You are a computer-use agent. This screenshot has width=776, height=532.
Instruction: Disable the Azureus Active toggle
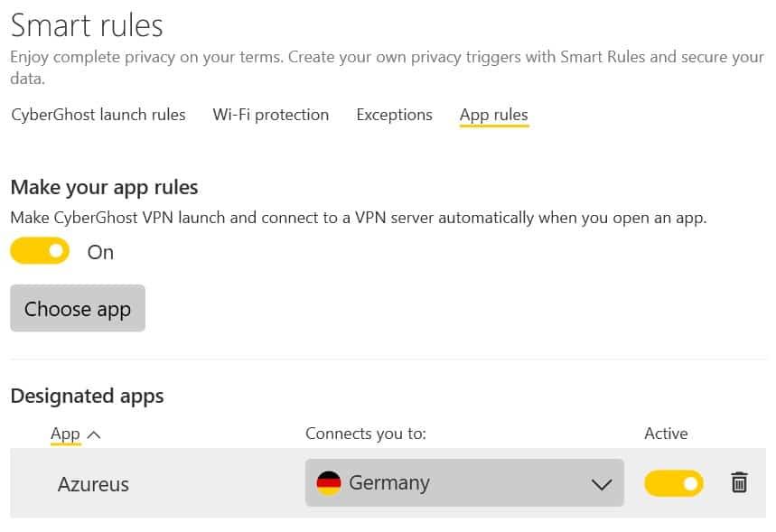point(674,483)
